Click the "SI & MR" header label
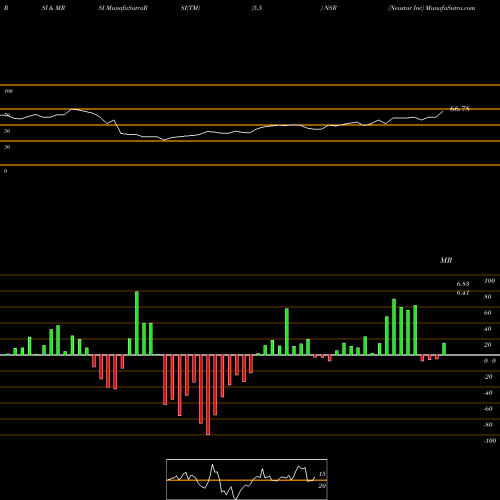Screen dimensions: 500x500 (x=53, y=8)
